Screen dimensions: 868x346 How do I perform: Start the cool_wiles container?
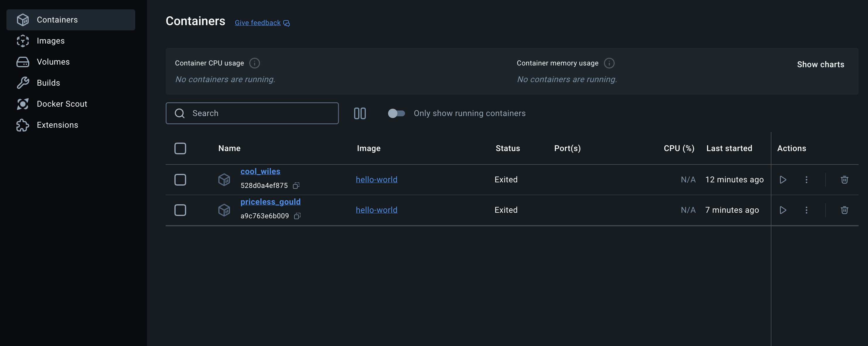[783, 180]
